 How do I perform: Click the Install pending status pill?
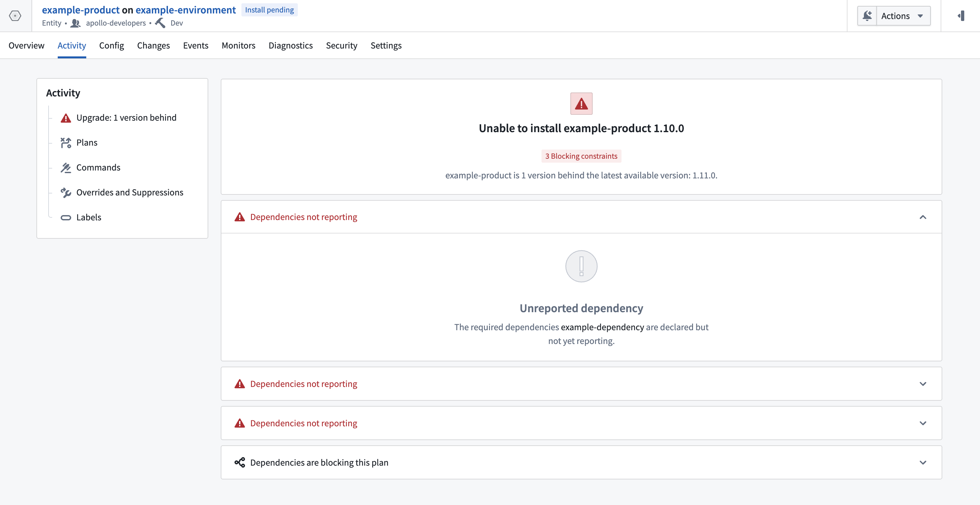point(269,10)
